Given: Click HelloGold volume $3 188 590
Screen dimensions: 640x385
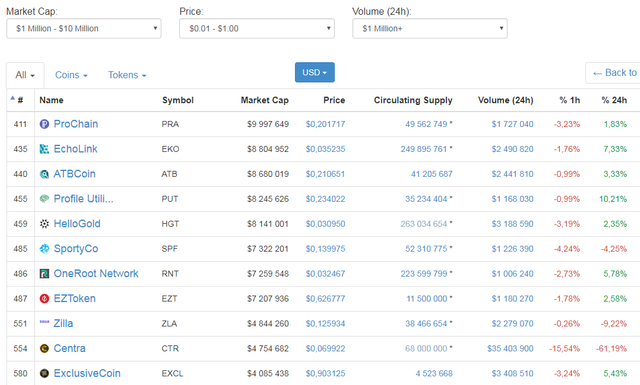Looking at the screenshot, I should [513, 224].
